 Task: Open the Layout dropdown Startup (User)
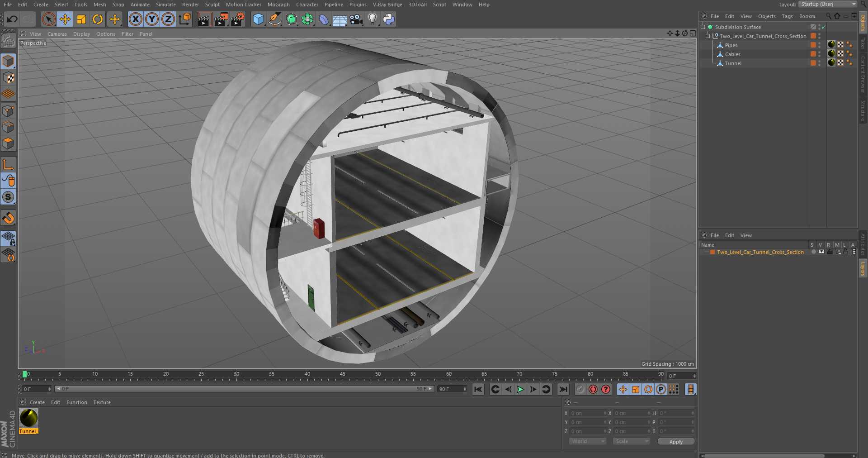828,4
